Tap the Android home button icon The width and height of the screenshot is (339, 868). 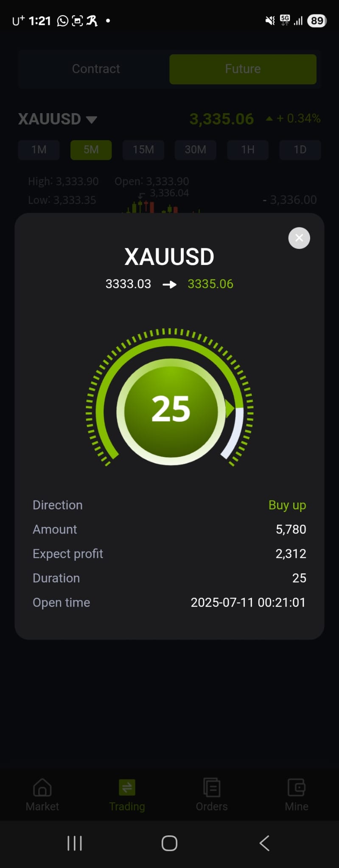click(169, 843)
